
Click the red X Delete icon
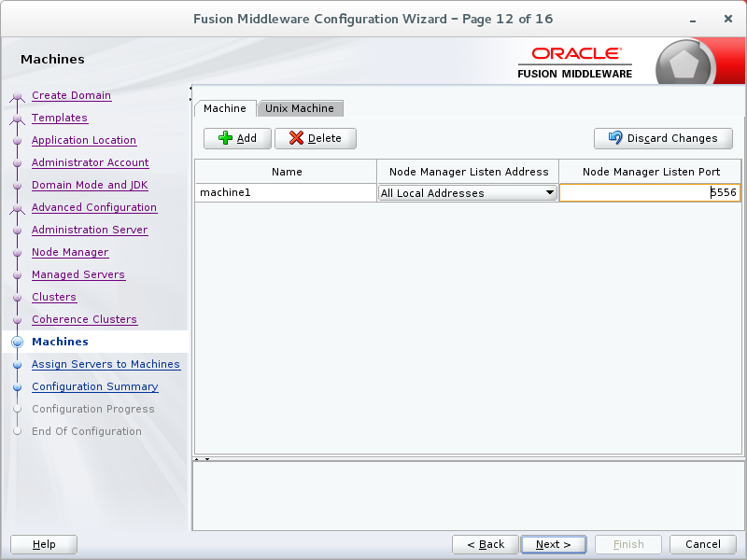point(296,138)
